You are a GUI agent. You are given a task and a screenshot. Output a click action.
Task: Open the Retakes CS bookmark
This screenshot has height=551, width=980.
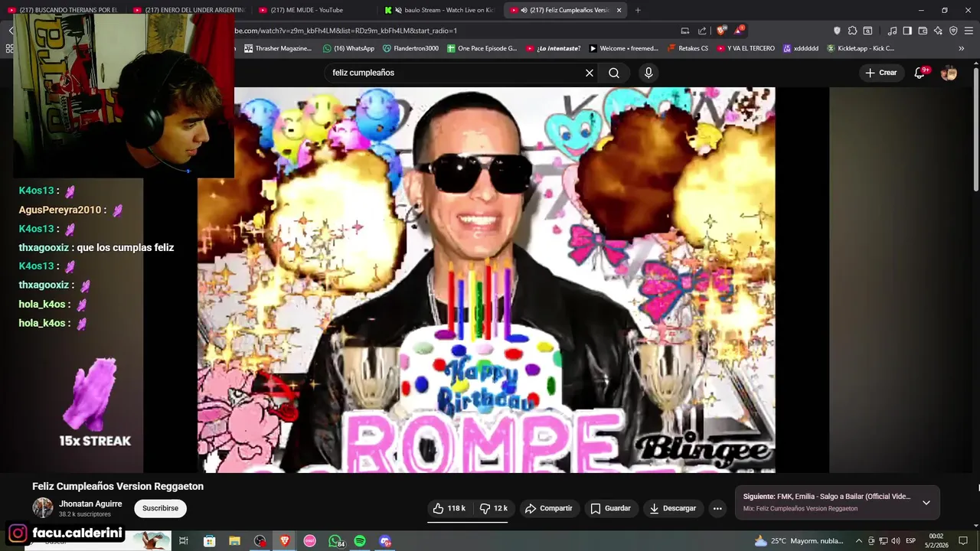click(688, 48)
